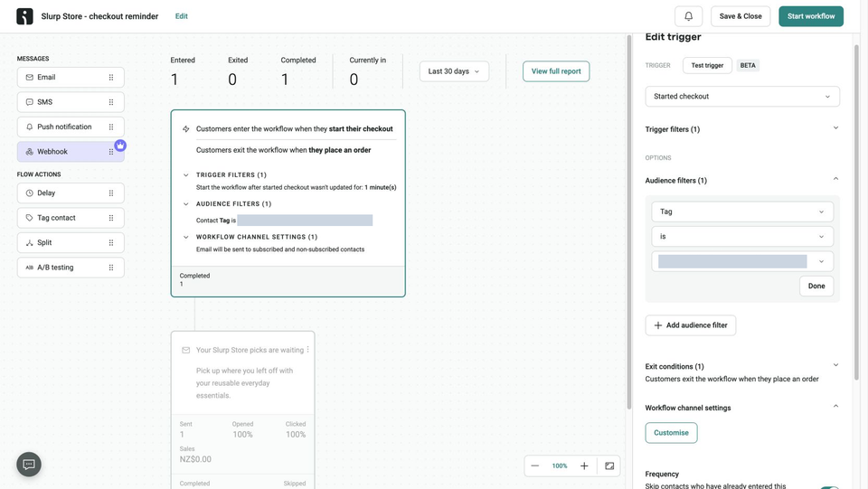Select the trigger card on canvas
The width and height of the screenshot is (868, 489).
coord(288,203)
